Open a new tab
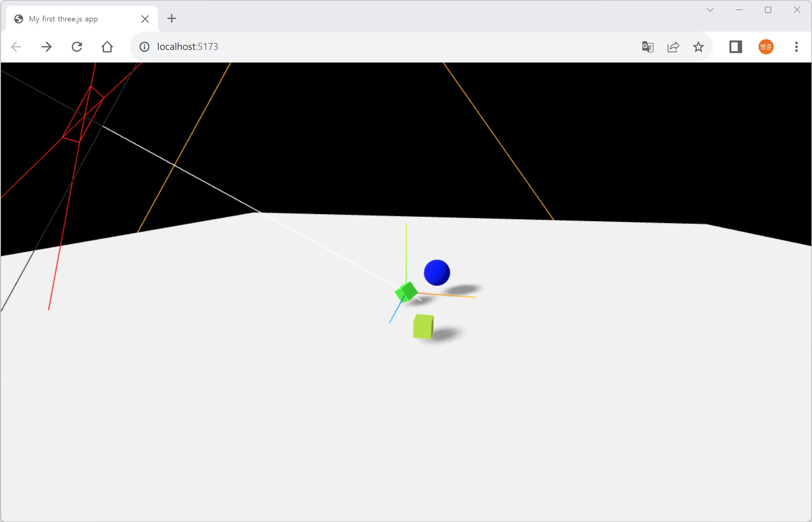This screenshot has height=522, width=812. 172,19
